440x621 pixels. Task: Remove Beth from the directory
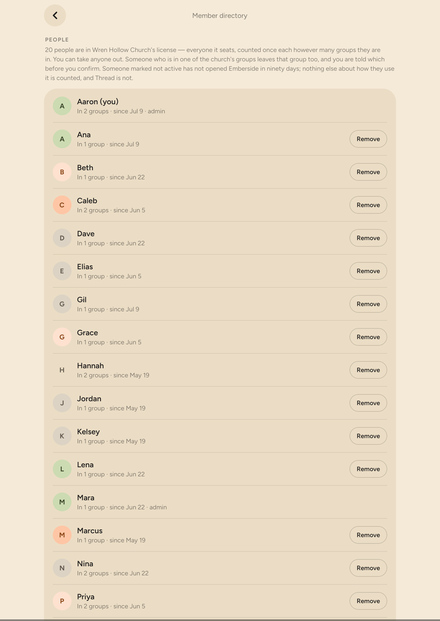tap(368, 172)
